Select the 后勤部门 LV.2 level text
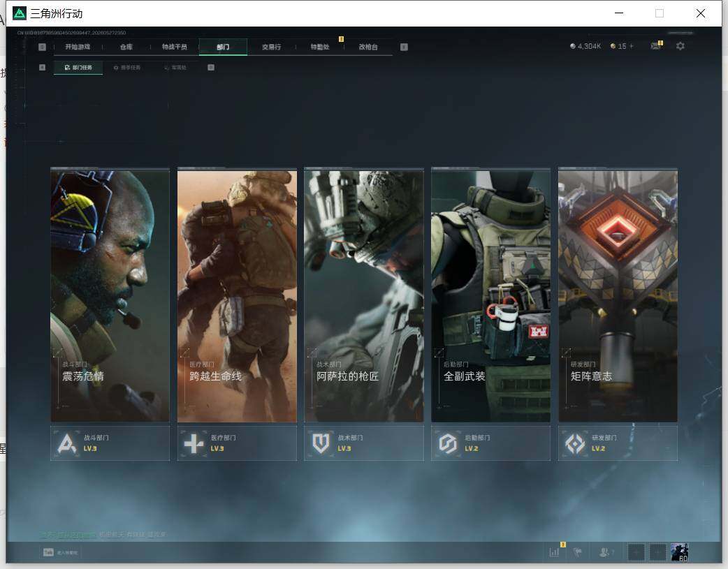Screen dimensions: 728x569 tap(472, 448)
